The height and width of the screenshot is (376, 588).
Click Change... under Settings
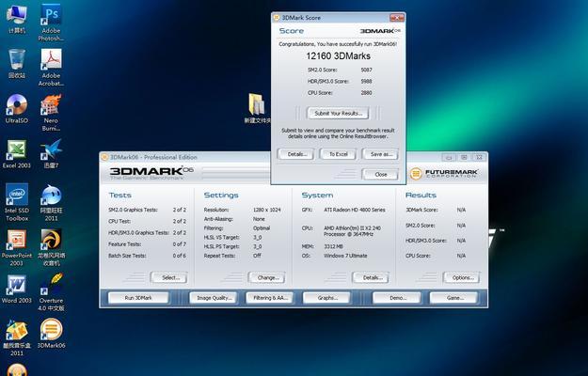267,277
